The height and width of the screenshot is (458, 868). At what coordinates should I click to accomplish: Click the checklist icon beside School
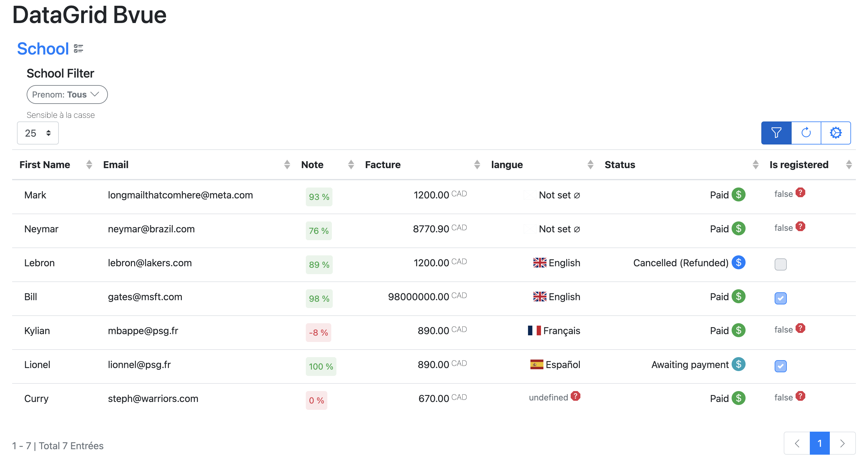[78, 48]
